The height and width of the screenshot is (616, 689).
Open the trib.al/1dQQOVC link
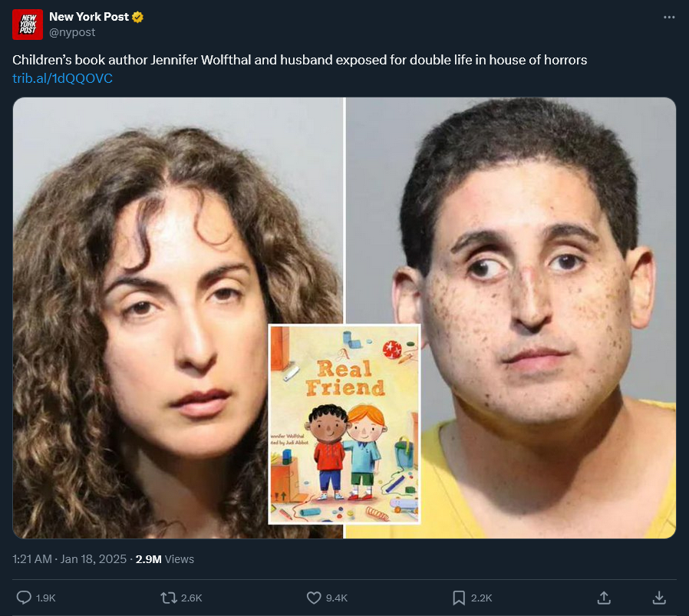click(62, 78)
